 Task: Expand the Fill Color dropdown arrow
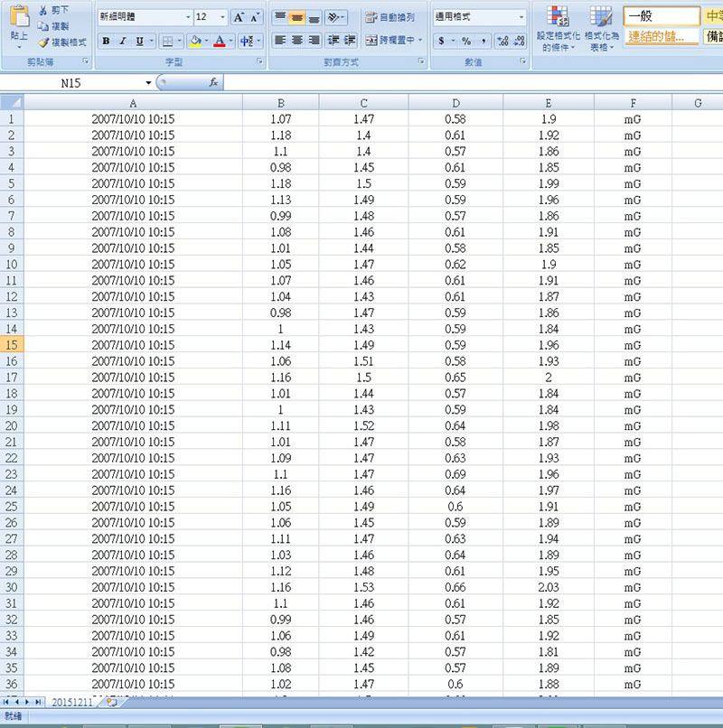tap(207, 41)
